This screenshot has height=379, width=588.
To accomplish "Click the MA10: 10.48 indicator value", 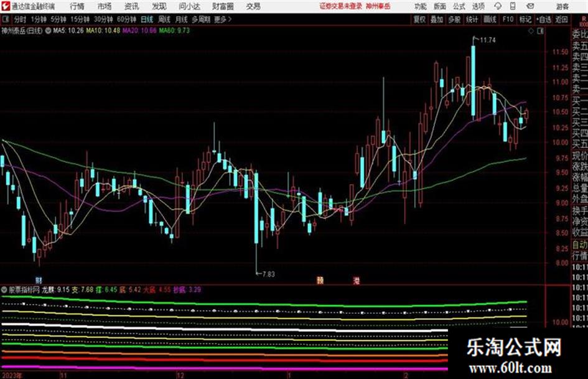I will 103,30.
